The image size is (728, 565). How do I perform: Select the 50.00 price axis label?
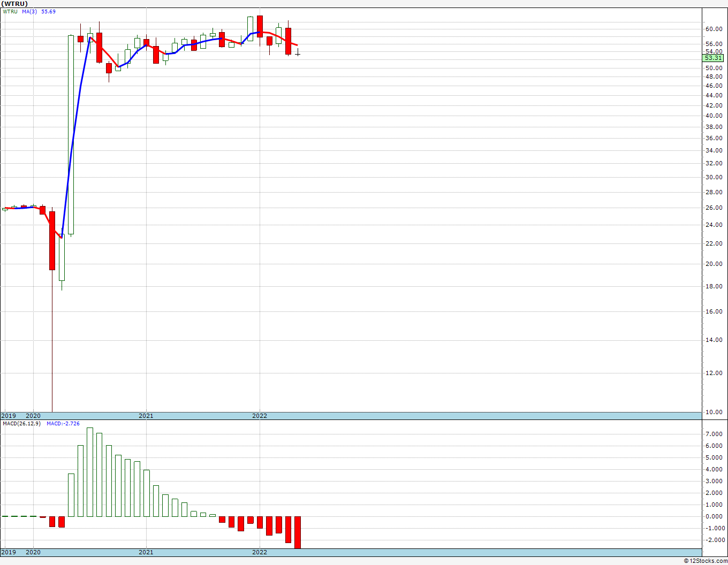(x=714, y=68)
